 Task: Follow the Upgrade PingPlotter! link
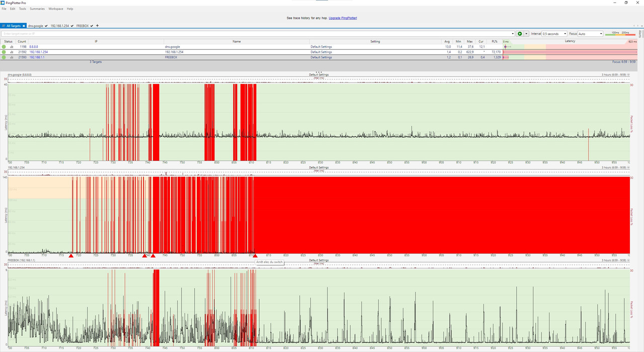click(343, 18)
